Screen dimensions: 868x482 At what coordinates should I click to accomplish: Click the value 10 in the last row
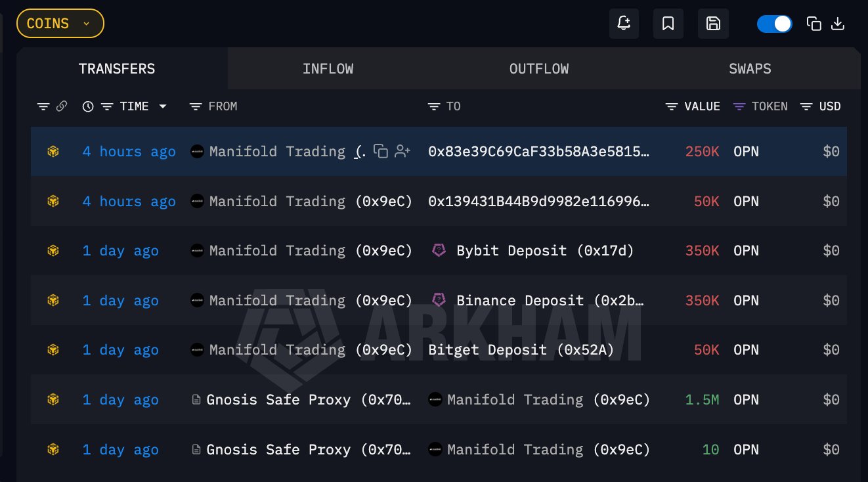click(710, 450)
